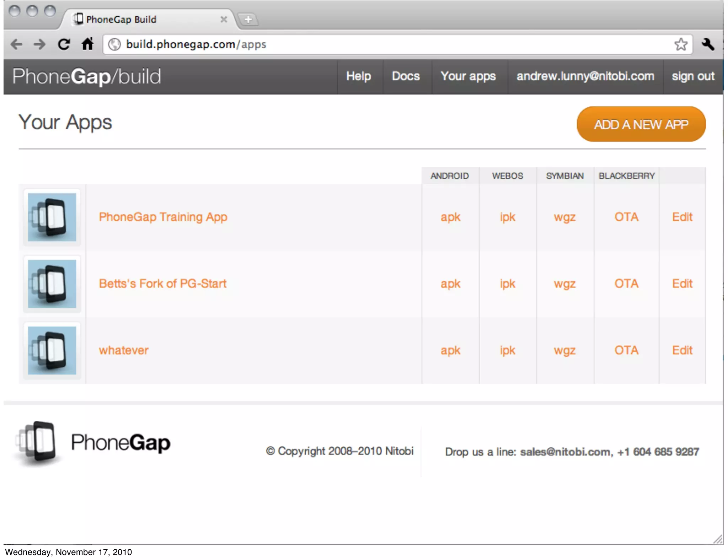
Task: Click the sign out link
Action: pos(693,76)
